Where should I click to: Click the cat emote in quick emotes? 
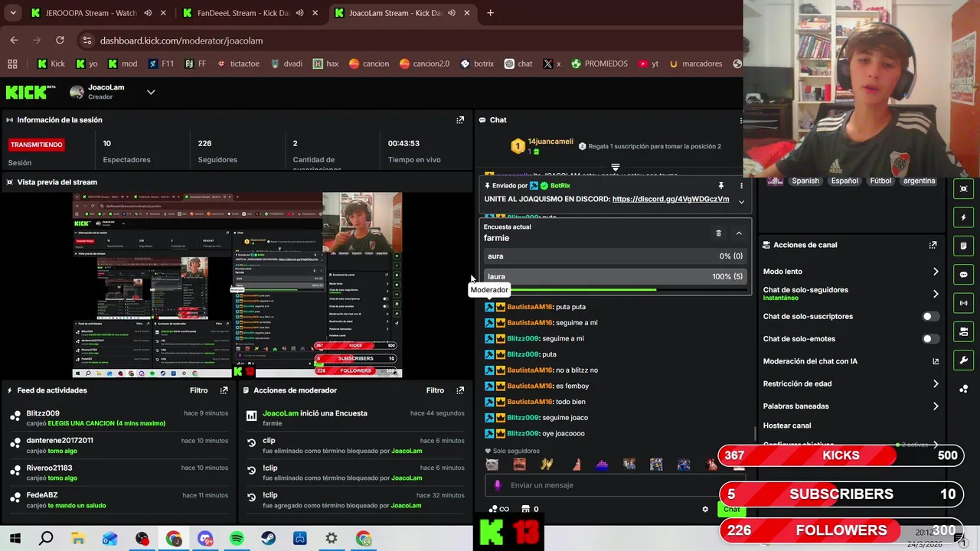click(492, 465)
